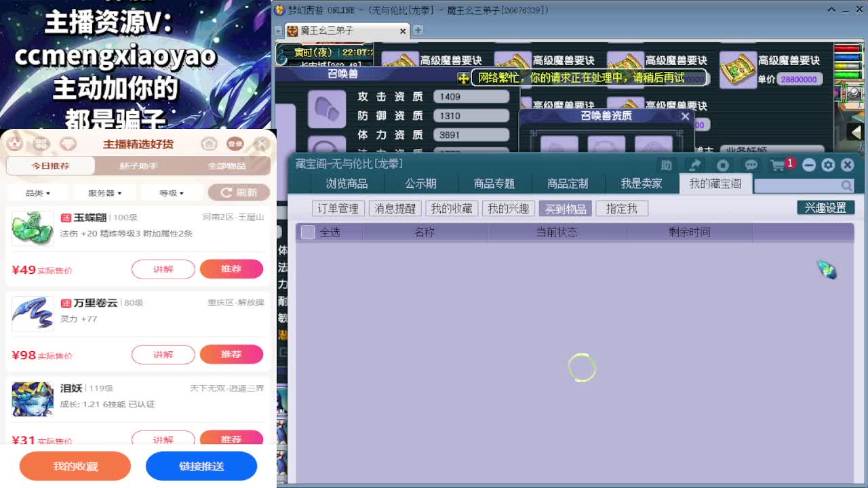Click the 助 help icon in 藏宝阁
The width and height of the screenshot is (868, 488).
coord(666,165)
